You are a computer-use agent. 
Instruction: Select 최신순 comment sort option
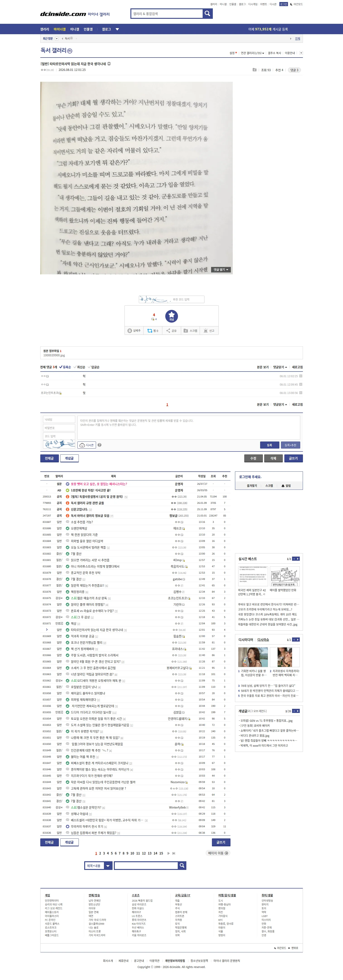[x=79, y=367]
